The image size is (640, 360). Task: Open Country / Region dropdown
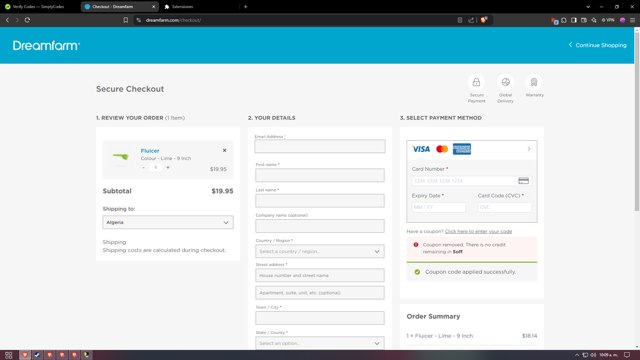tap(320, 251)
